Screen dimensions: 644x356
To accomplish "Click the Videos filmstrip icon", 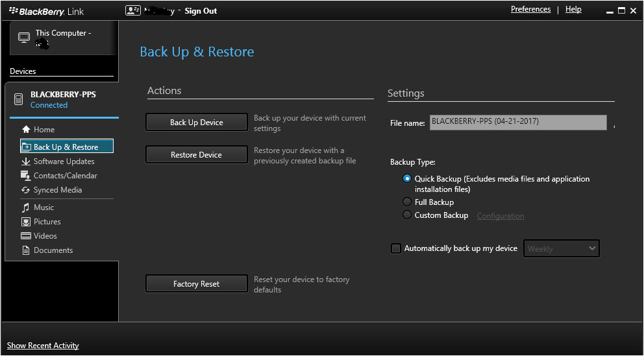I will coord(26,236).
